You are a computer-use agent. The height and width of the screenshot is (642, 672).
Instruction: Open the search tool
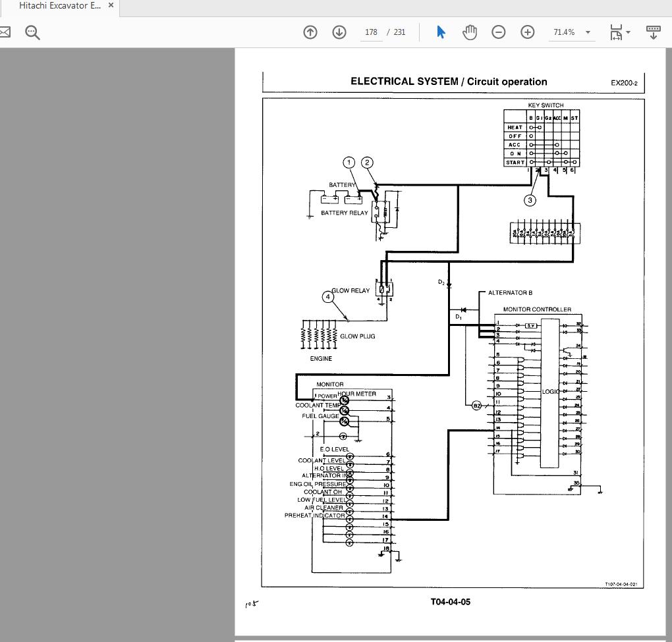pos(31,32)
